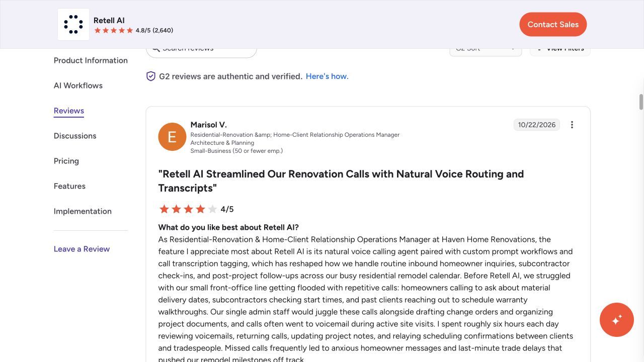
Task: Click "What do you like best about Retell AI?" heading
Action: coord(228,227)
